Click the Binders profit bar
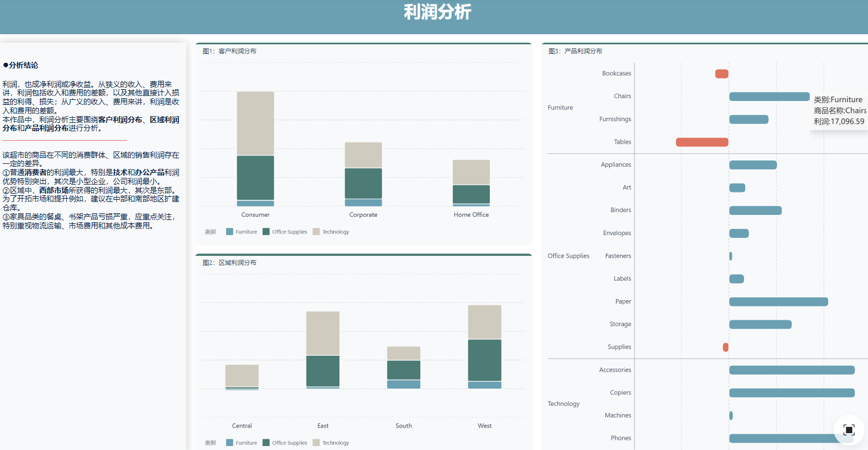868x450 pixels. [755, 210]
